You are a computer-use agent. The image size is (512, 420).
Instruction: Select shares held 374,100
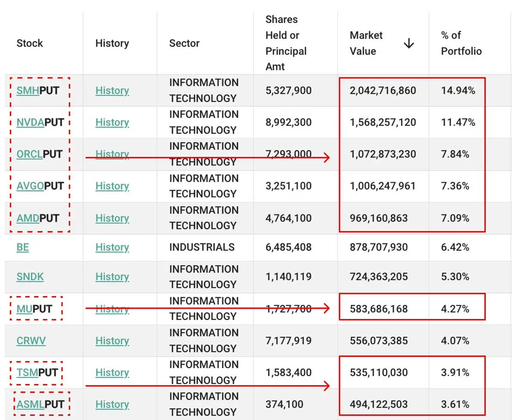[x=284, y=404]
